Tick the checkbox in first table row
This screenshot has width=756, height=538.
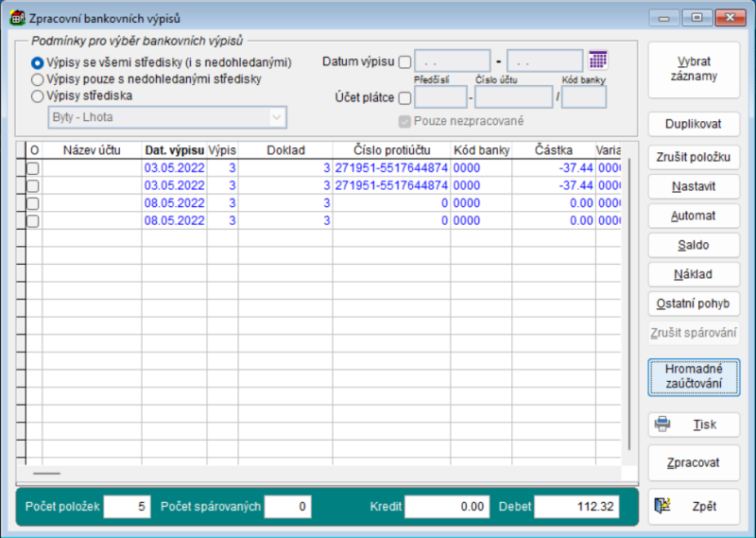coord(33,167)
